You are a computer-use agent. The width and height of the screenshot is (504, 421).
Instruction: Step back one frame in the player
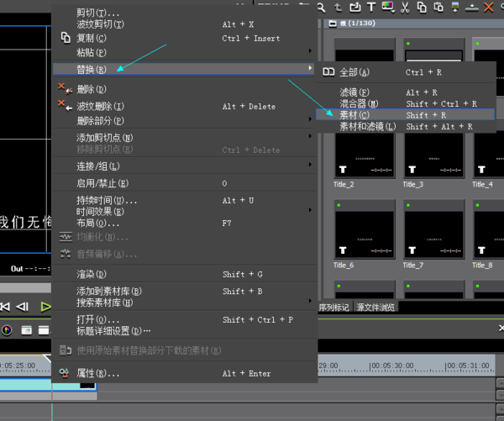tap(23, 307)
